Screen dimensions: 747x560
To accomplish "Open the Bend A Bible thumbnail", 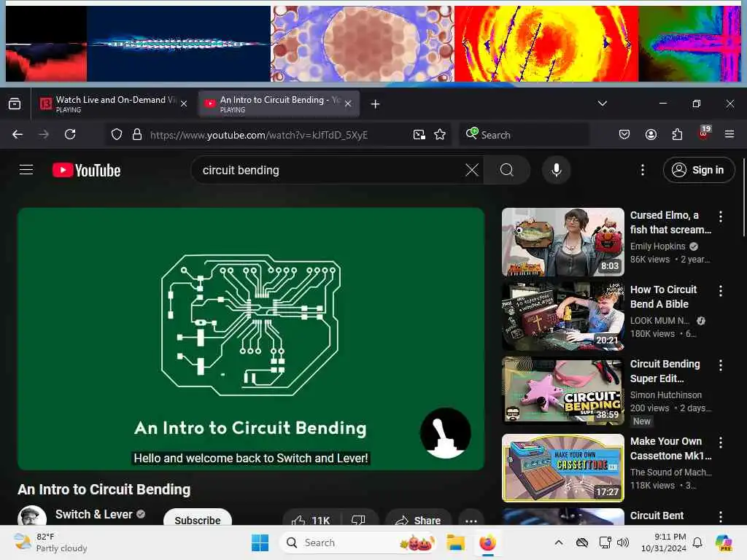I will click(562, 316).
